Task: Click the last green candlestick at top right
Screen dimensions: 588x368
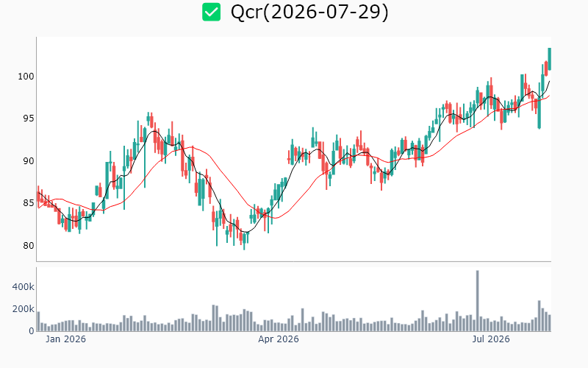Action: coord(549,59)
